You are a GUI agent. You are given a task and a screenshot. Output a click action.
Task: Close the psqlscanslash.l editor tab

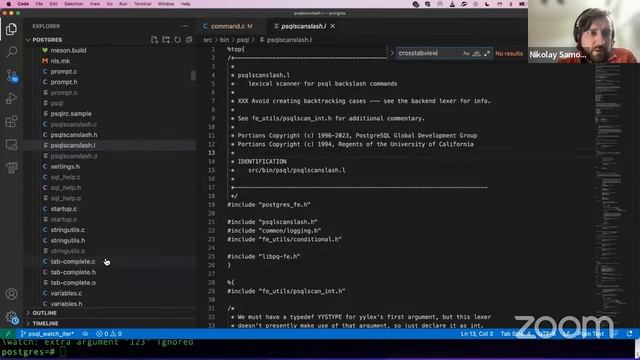(333, 26)
